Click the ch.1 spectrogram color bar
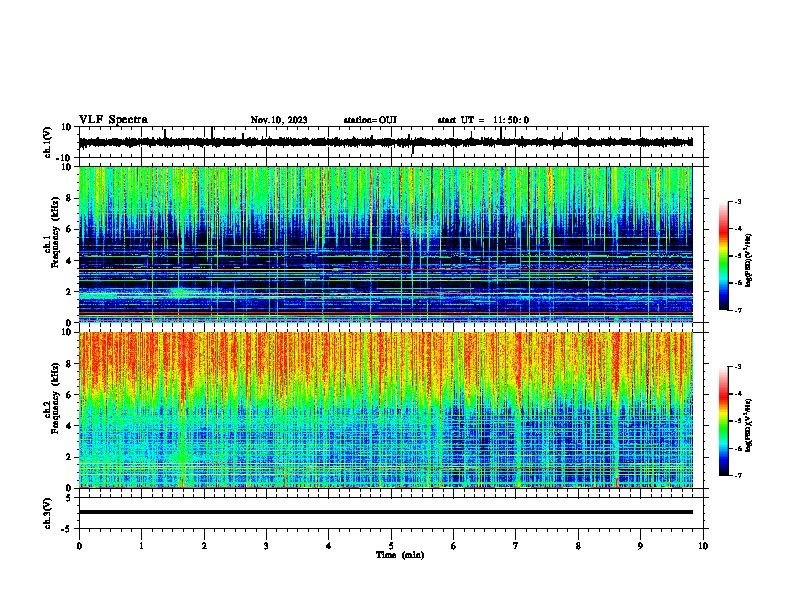Viewport: 792px width, 612px height. [x=724, y=256]
